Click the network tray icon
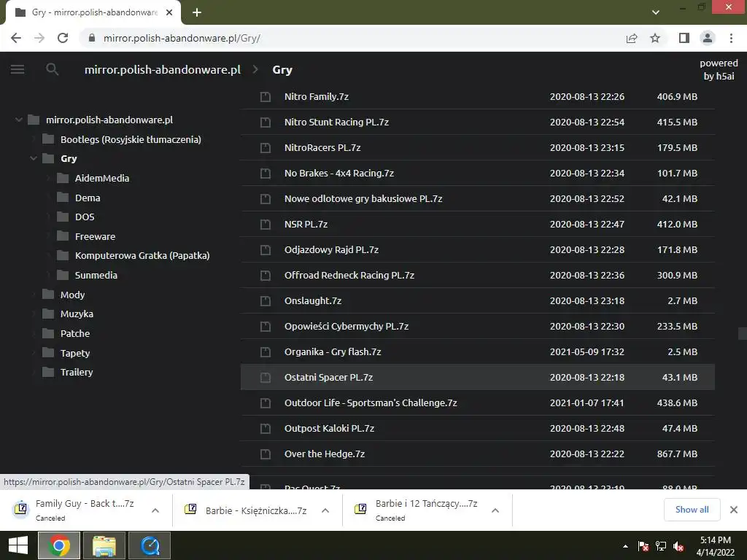Screen dimensions: 747x560 tap(661, 547)
